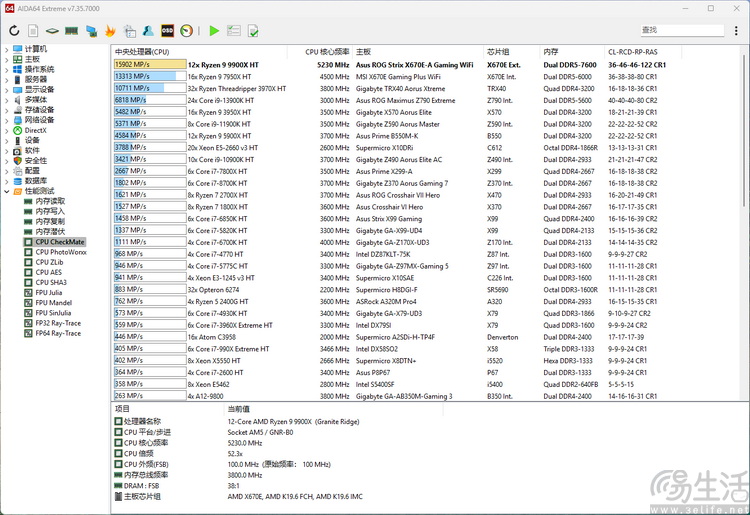Open the Report page icon

coord(33,31)
